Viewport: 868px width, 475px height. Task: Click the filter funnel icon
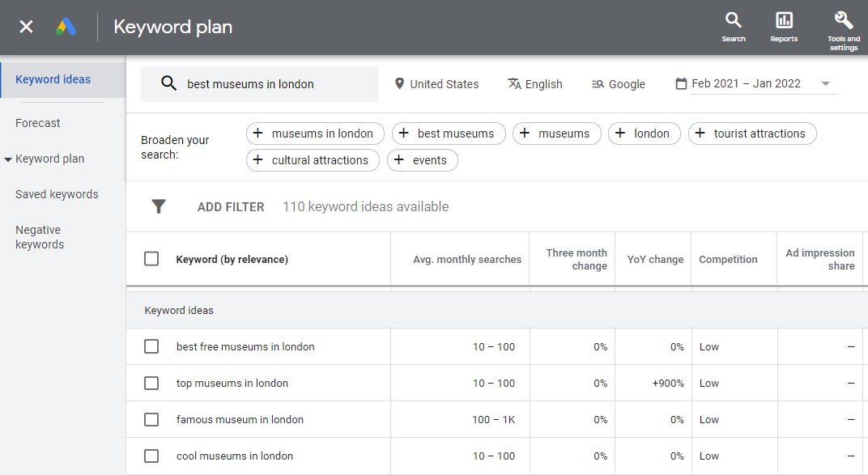[x=159, y=206]
